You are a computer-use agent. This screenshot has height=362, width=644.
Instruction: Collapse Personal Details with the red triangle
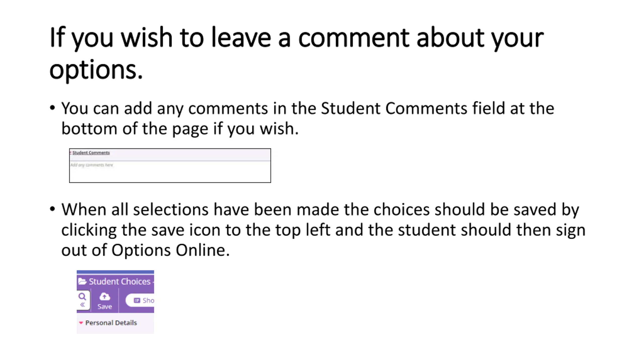pyautogui.click(x=81, y=323)
